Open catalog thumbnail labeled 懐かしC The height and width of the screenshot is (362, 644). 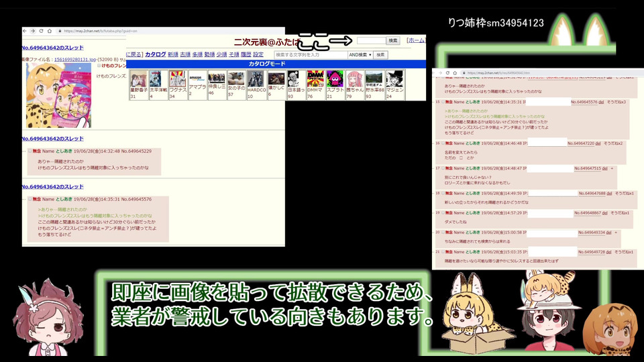click(x=276, y=78)
